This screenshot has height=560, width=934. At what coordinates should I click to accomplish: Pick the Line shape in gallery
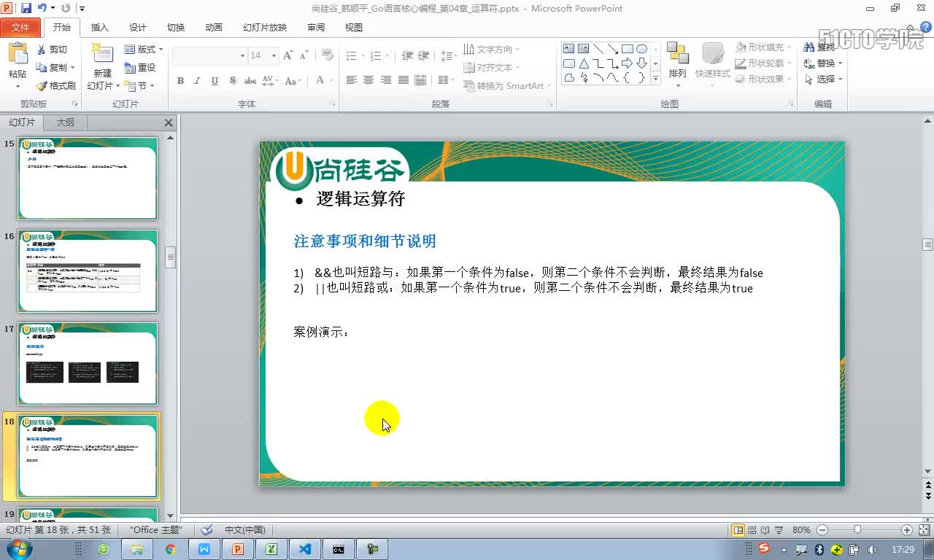[598, 49]
